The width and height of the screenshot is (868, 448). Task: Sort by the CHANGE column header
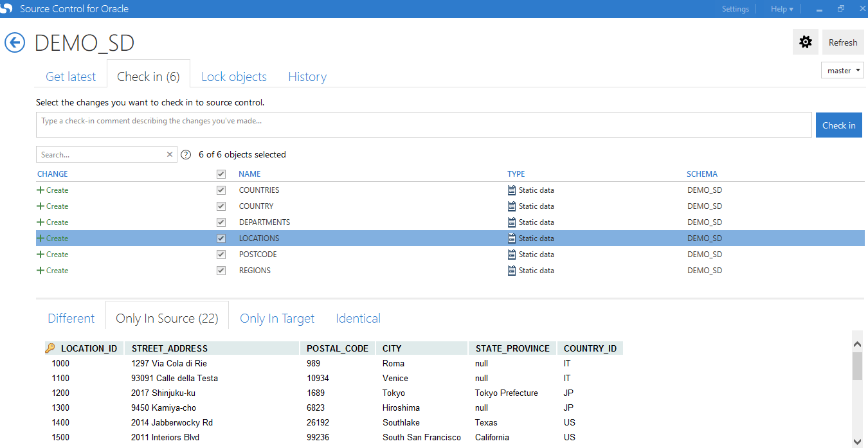(53, 174)
